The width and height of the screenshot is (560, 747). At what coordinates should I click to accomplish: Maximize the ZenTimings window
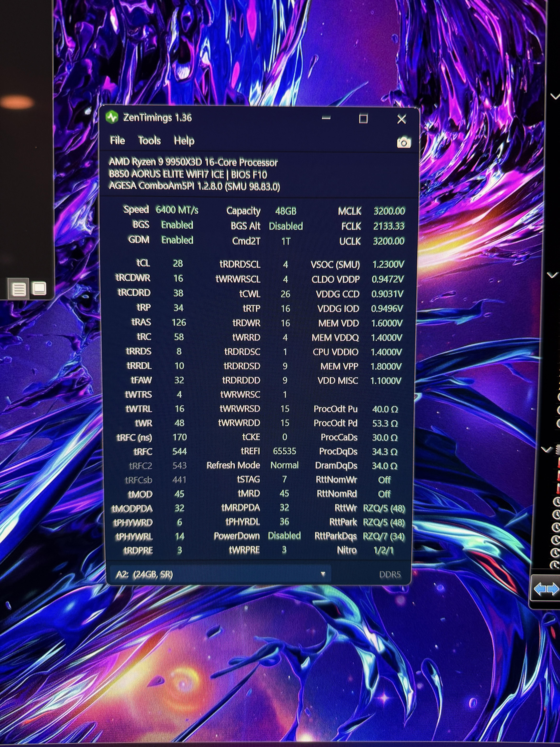[x=363, y=118]
